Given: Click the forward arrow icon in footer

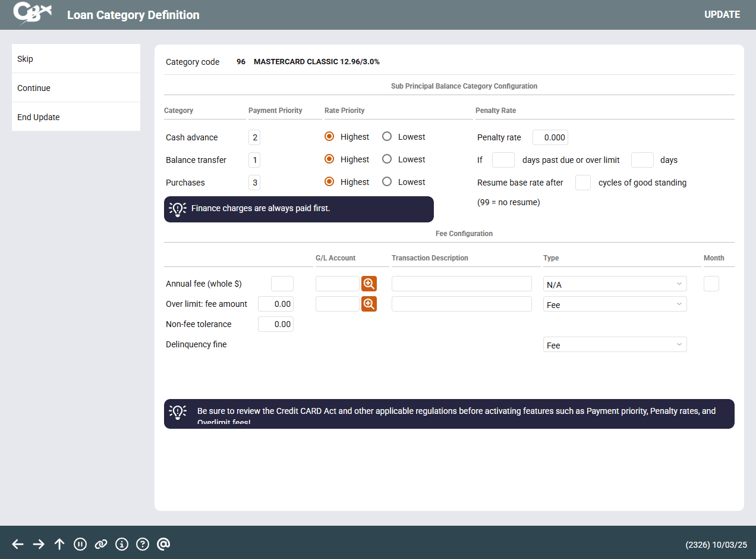Looking at the screenshot, I should [39, 544].
